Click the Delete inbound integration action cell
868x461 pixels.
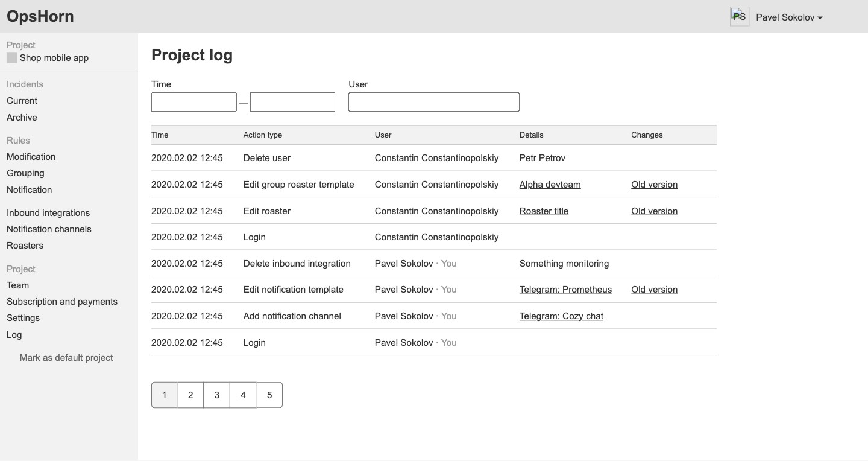[297, 264]
